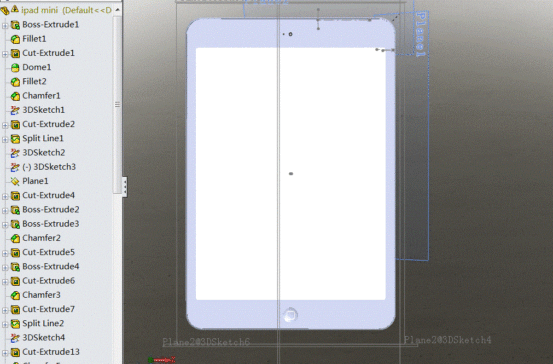
Task: Click the blue 'Plane1' label in viewport
Action: (x=420, y=34)
